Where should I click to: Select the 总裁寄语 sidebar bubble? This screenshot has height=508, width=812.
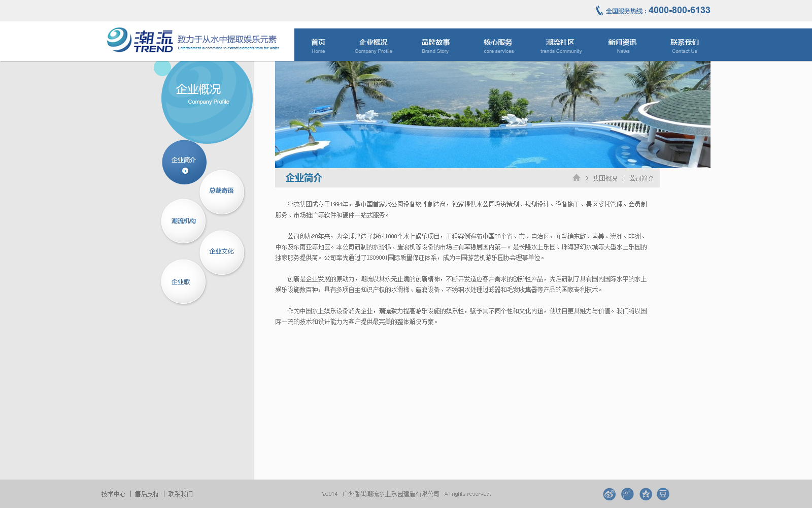click(x=222, y=191)
